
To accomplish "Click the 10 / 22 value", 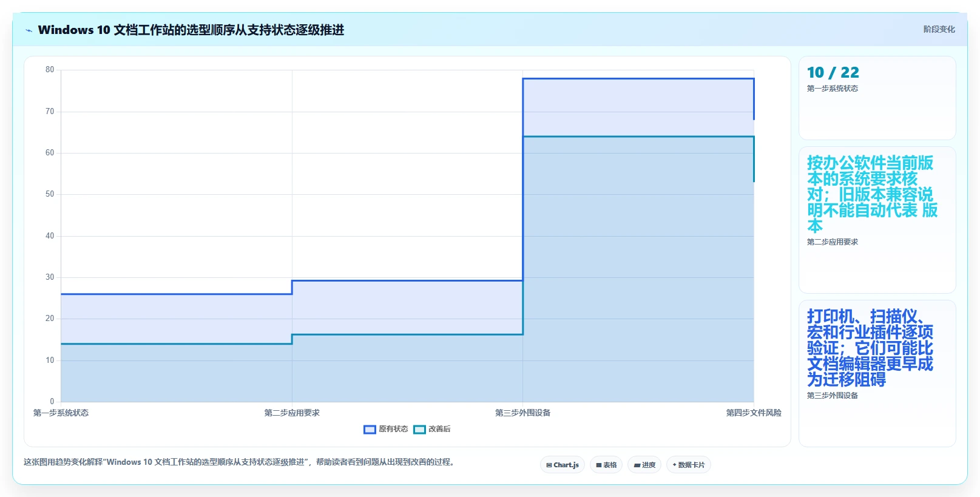I will coord(833,72).
